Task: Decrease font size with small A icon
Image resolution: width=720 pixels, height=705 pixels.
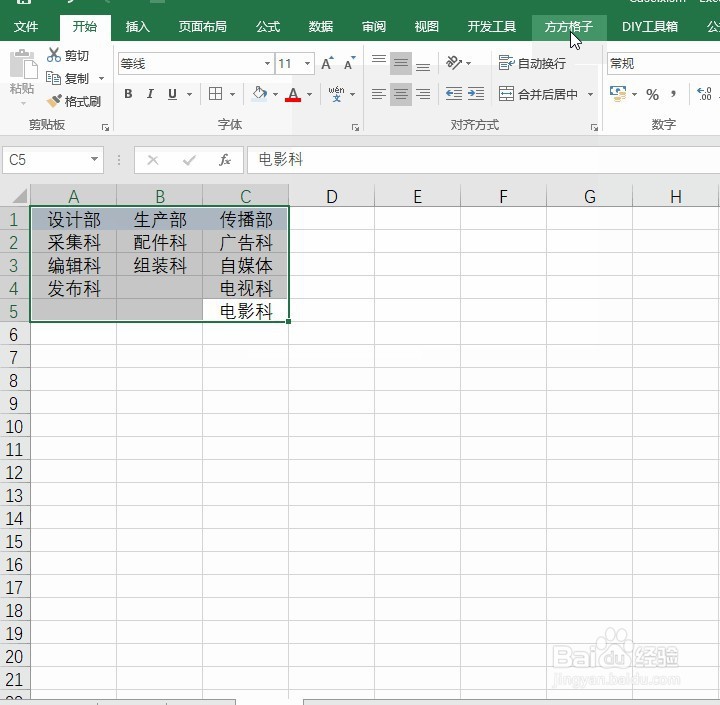Action: (349, 63)
